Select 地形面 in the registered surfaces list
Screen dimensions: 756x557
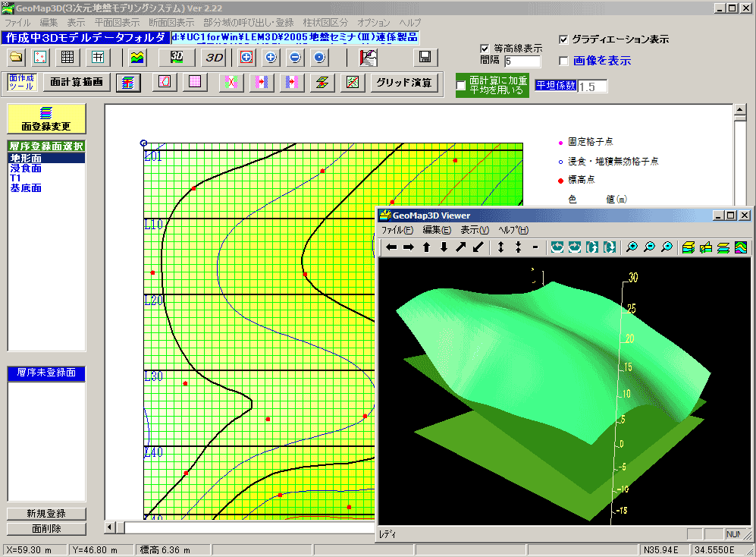tap(46, 159)
